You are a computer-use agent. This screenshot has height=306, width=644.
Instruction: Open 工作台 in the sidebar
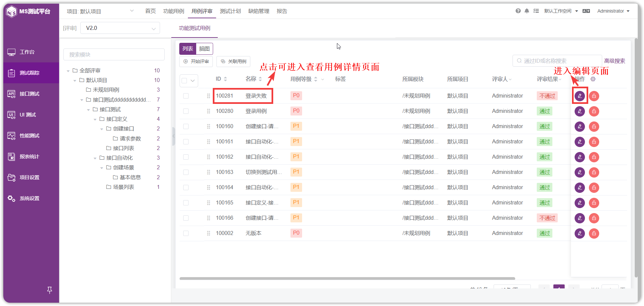click(x=31, y=52)
